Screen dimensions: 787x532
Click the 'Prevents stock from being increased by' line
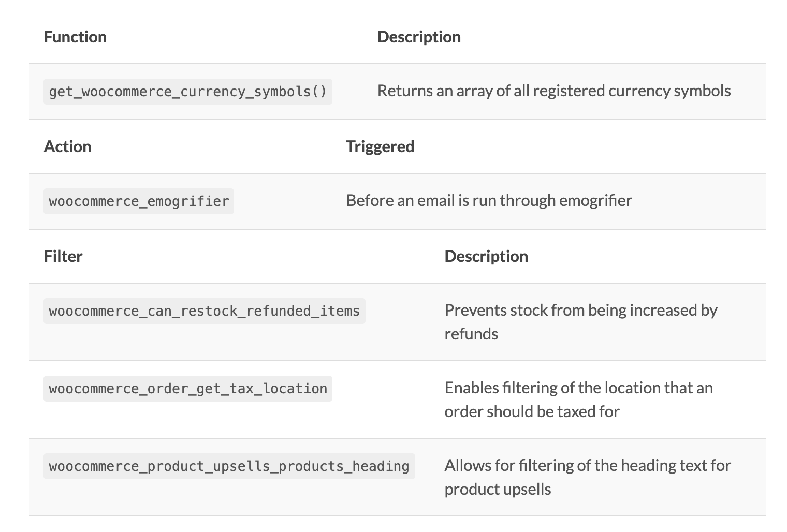[x=580, y=310]
